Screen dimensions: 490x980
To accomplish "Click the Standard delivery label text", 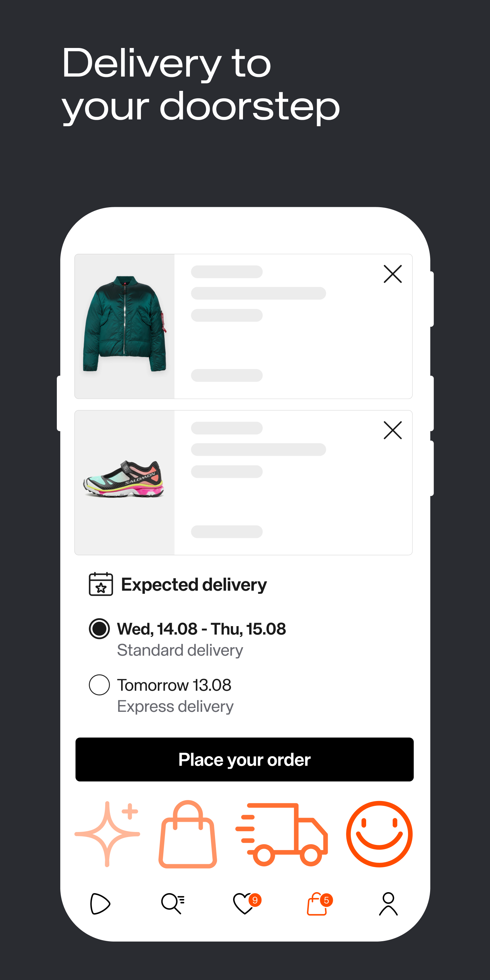I will click(180, 650).
